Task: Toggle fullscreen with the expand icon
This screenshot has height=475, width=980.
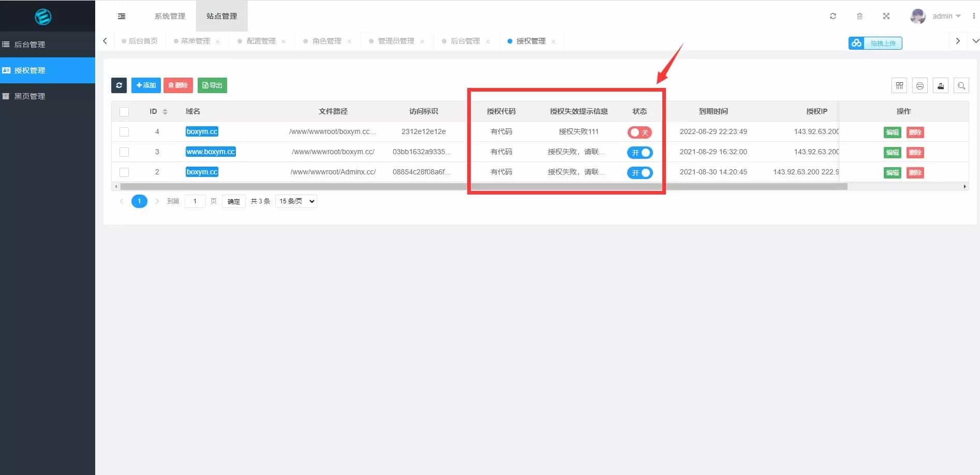Action: [886, 16]
